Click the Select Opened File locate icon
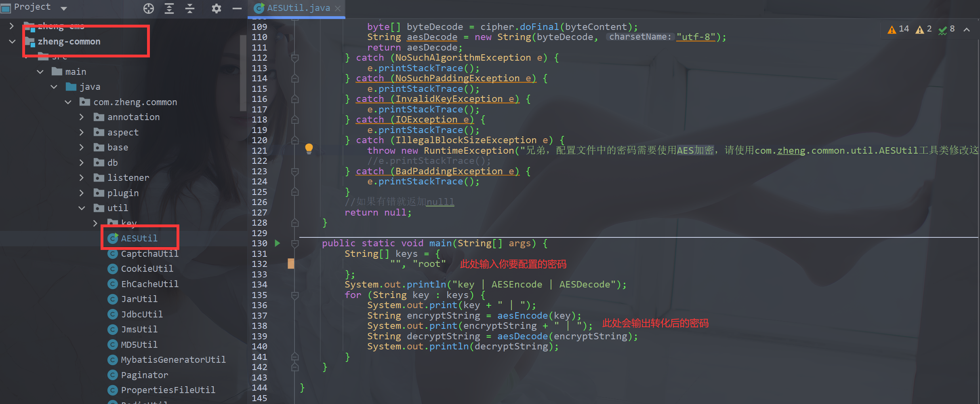 149,8
